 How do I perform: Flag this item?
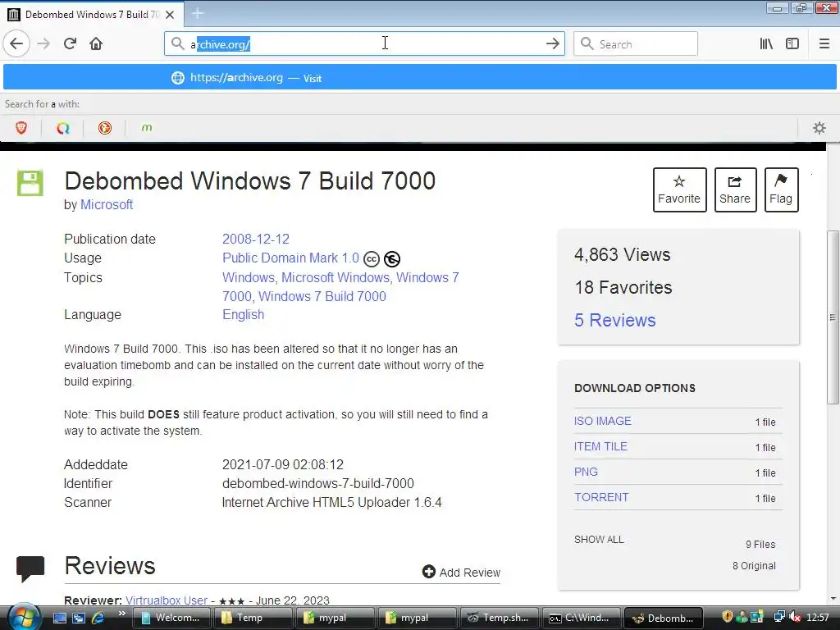pos(781,189)
